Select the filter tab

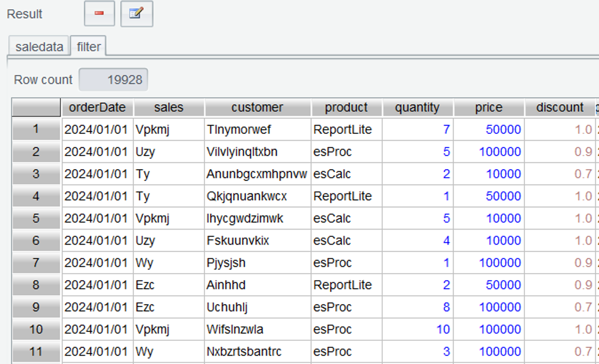click(x=88, y=47)
